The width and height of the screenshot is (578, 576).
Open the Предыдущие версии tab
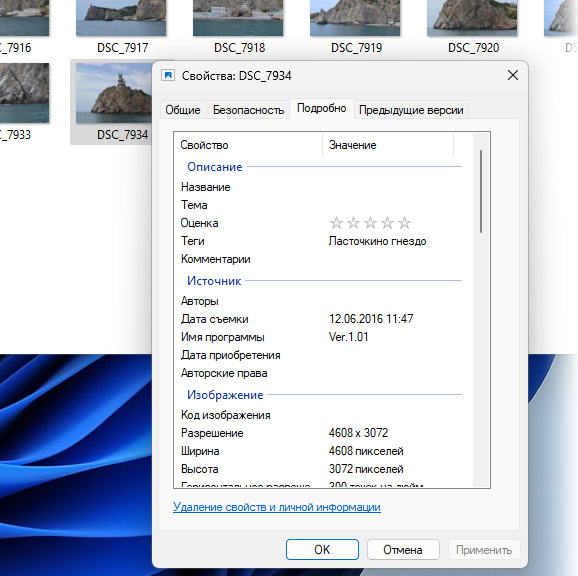point(411,110)
